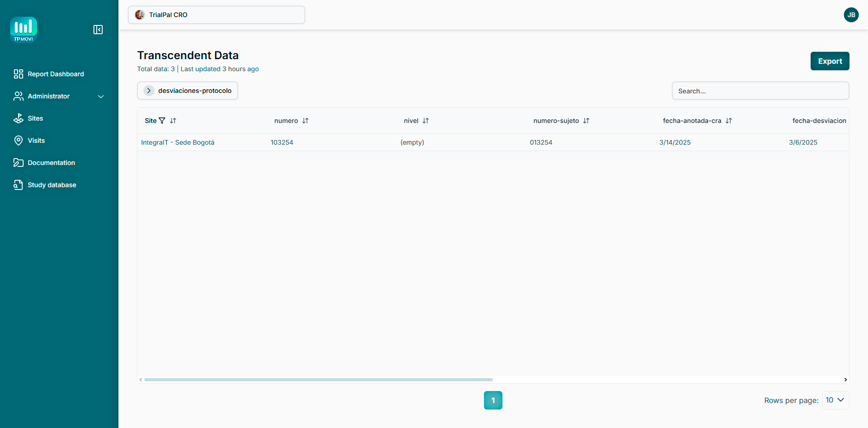Viewport: 868px width, 428px height.
Task: Click the Site column filter icon
Action: 162,121
